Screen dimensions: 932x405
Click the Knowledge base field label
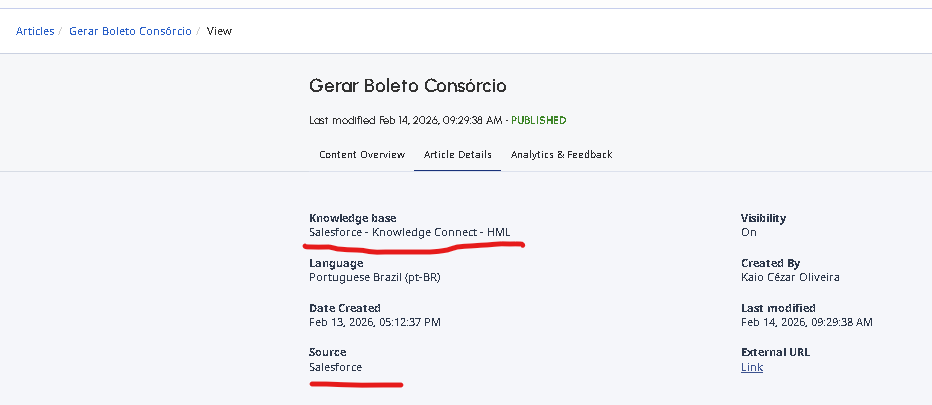pos(352,218)
